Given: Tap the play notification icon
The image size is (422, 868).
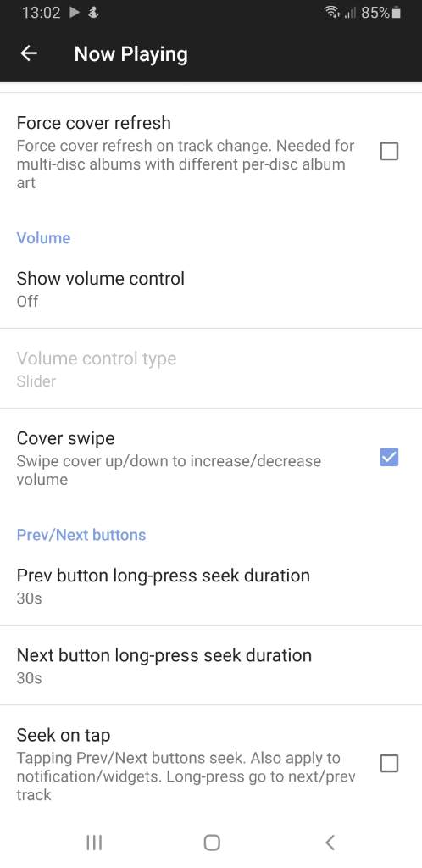Looking at the screenshot, I should (75, 13).
